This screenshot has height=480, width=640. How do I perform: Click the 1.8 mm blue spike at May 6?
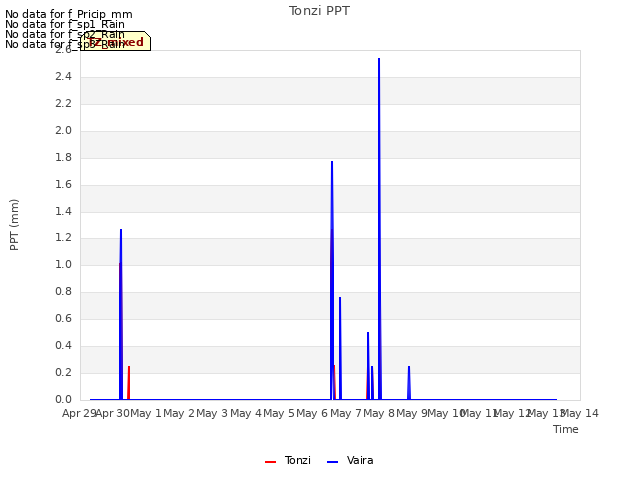point(332,280)
